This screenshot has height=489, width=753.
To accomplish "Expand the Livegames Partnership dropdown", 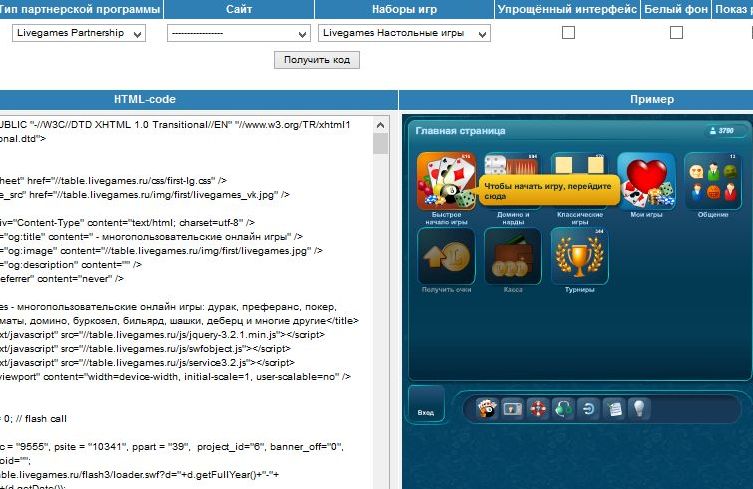I will click(79, 33).
